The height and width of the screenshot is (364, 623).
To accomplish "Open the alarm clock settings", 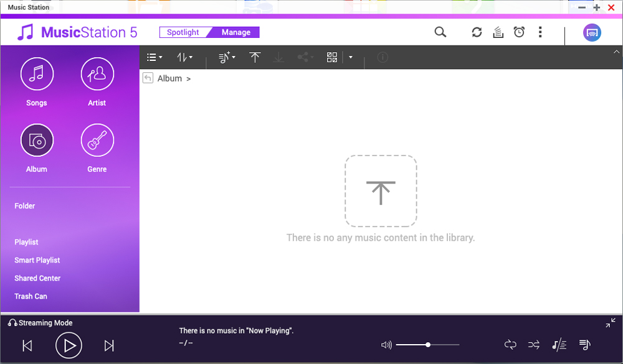I will point(520,32).
